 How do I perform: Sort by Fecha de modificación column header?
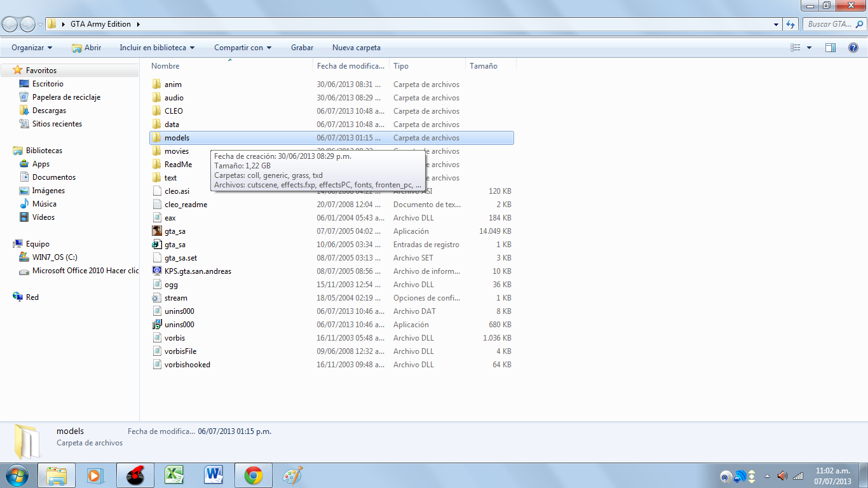pyautogui.click(x=351, y=66)
